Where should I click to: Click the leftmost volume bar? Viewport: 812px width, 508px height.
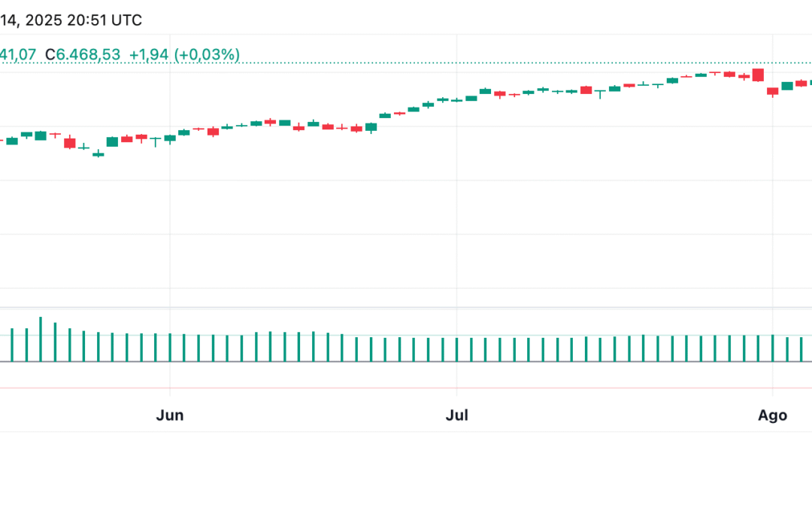coord(11,345)
